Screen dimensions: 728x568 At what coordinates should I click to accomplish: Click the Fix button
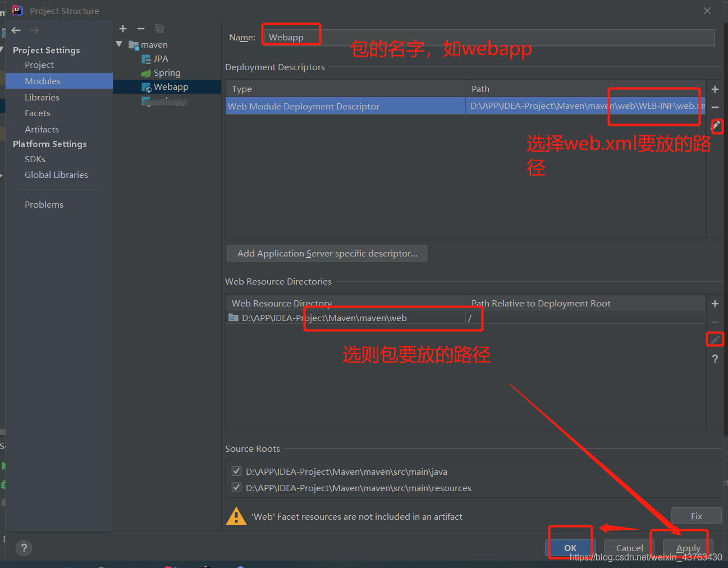[x=697, y=516]
